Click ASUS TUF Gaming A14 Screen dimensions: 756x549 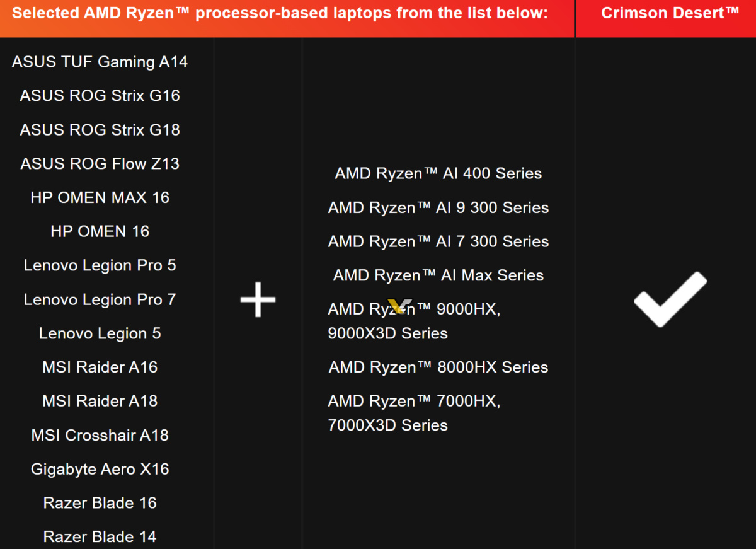click(100, 62)
